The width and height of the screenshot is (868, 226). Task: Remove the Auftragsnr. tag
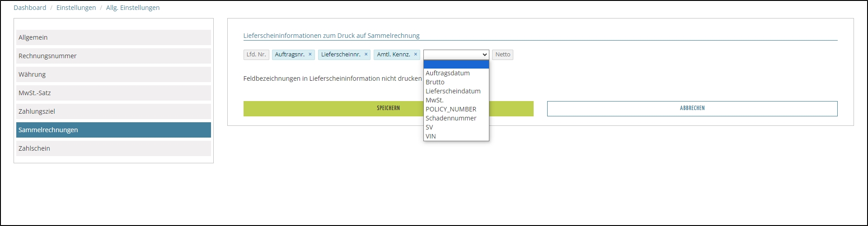[310, 55]
